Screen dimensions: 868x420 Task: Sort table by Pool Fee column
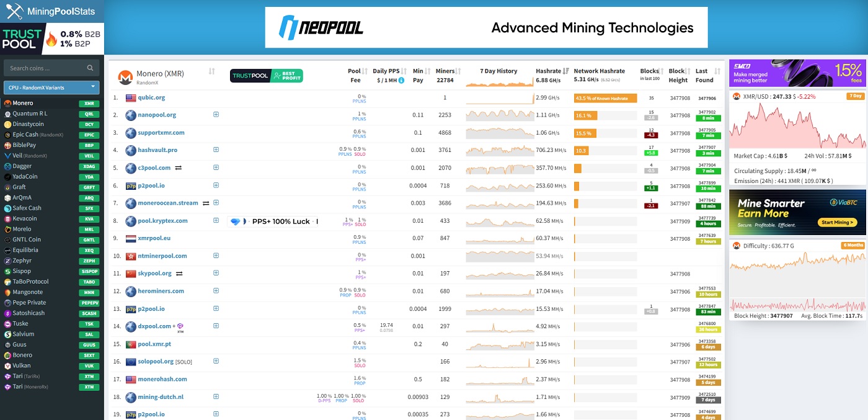click(x=365, y=71)
